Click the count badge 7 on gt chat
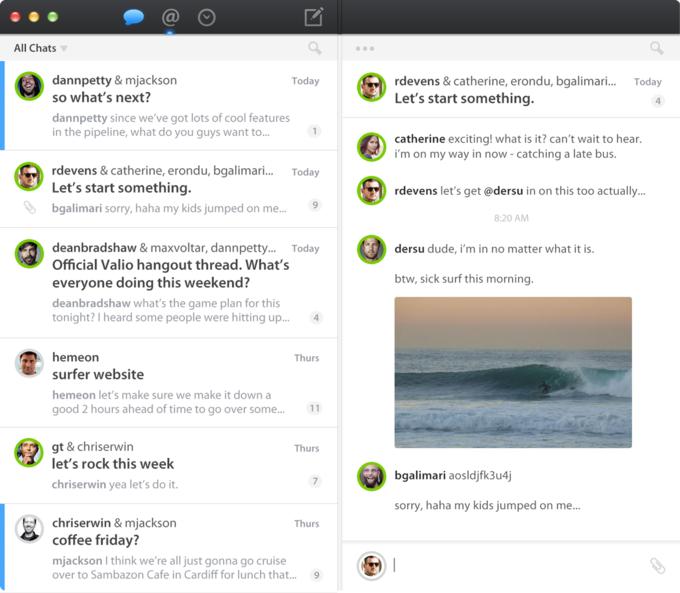 pos(315,481)
